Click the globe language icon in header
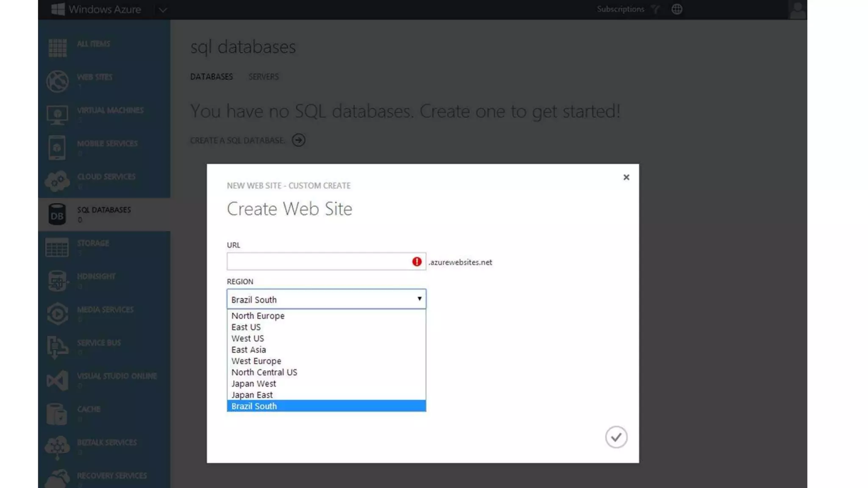Screen dimensions: 868x488 [x=677, y=9]
